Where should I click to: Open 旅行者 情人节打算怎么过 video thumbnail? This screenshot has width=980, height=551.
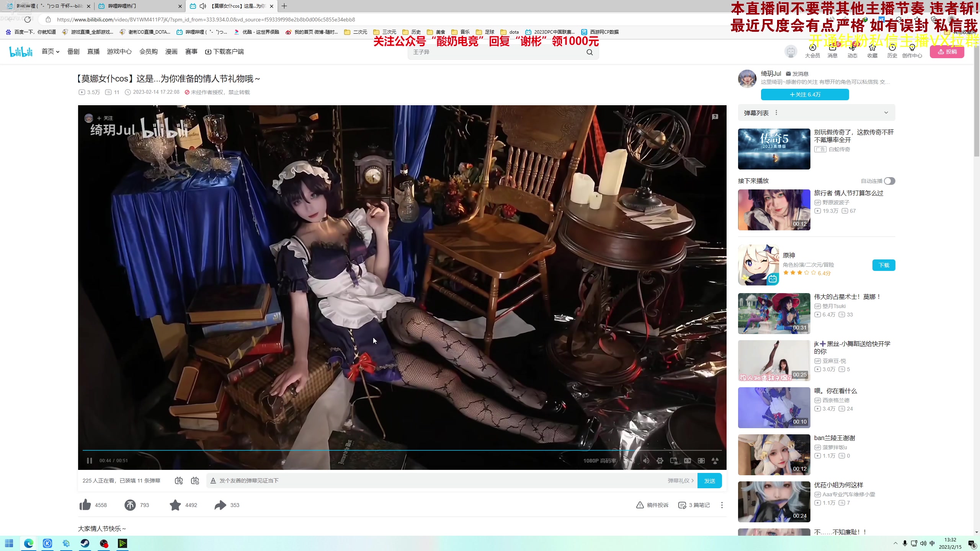click(x=774, y=210)
